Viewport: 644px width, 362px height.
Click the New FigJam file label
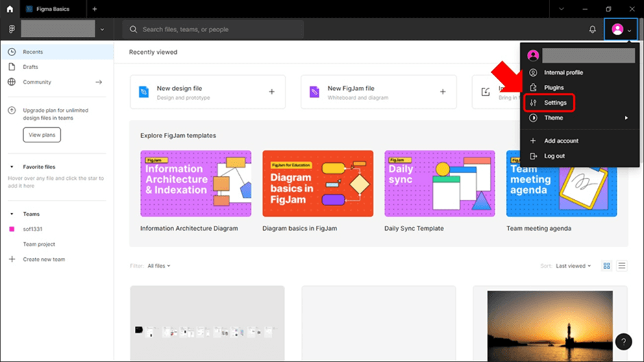351,88
